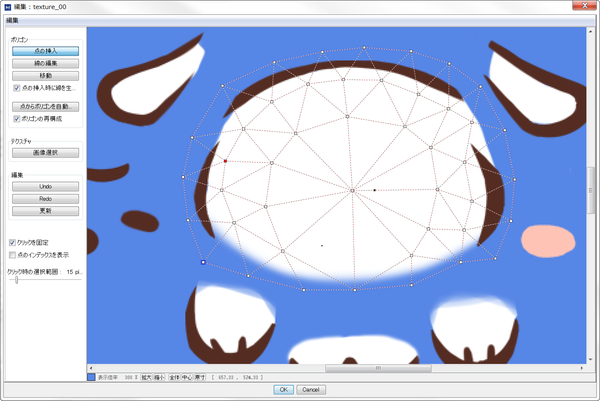Toggle クリックを固定 checkbox
This screenshot has height=401, width=600.
(12, 243)
